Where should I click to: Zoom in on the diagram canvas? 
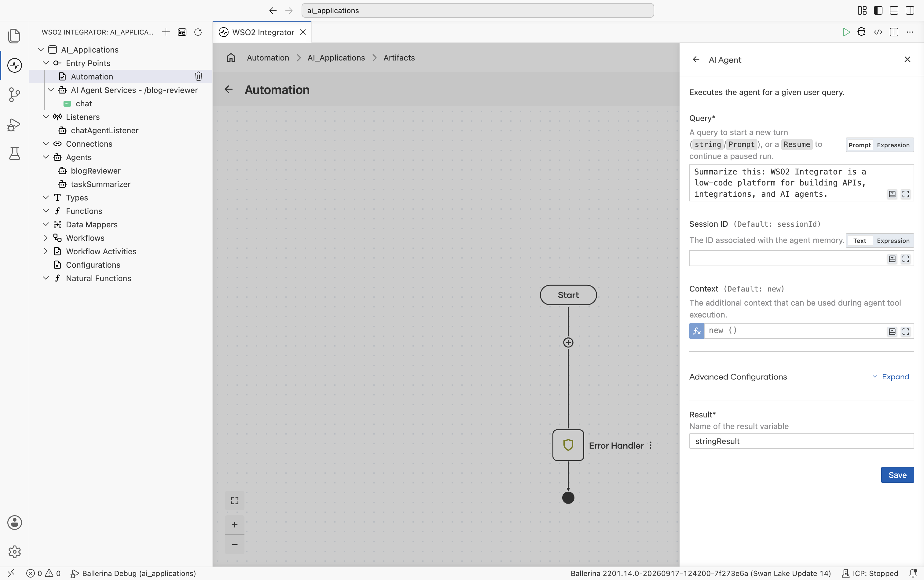pos(234,524)
